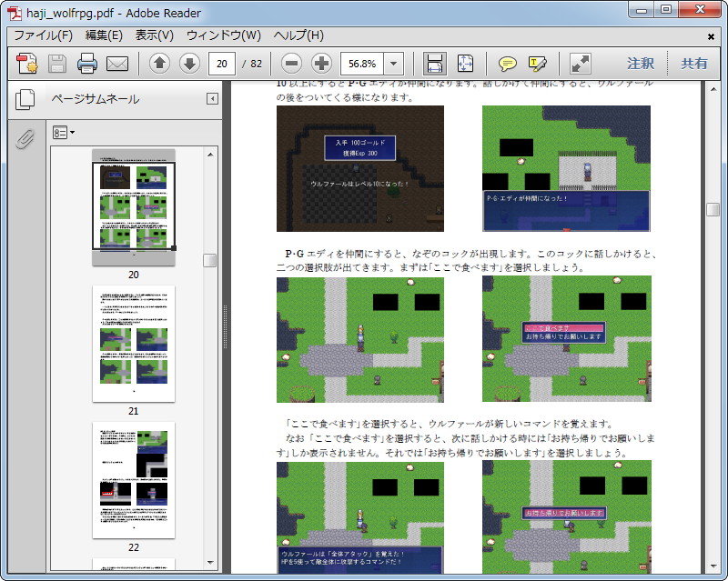The height and width of the screenshot is (581, 728).
Task: Select the highlight text tool
Action: [x=537, y=64]
